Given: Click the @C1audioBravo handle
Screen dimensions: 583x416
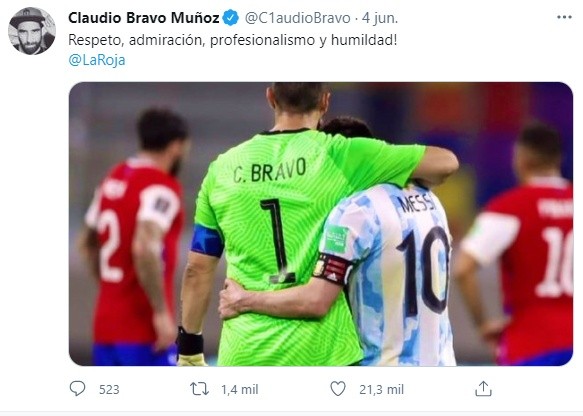Looking at the screenshot, I should 297,18.
